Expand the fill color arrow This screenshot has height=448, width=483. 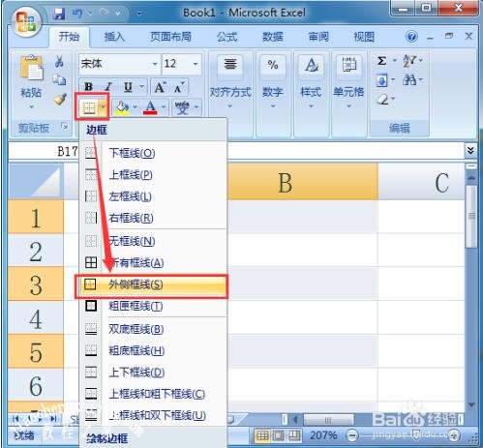pos(136,107)
